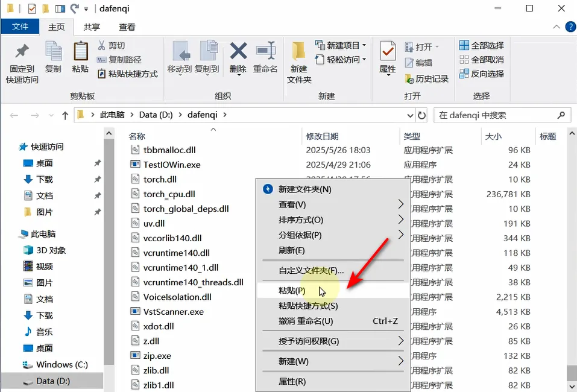This screenshot has width=577, height=392.
Task: Switch to the 查看 (View) ribbon tab
Action: click(127, 27)
